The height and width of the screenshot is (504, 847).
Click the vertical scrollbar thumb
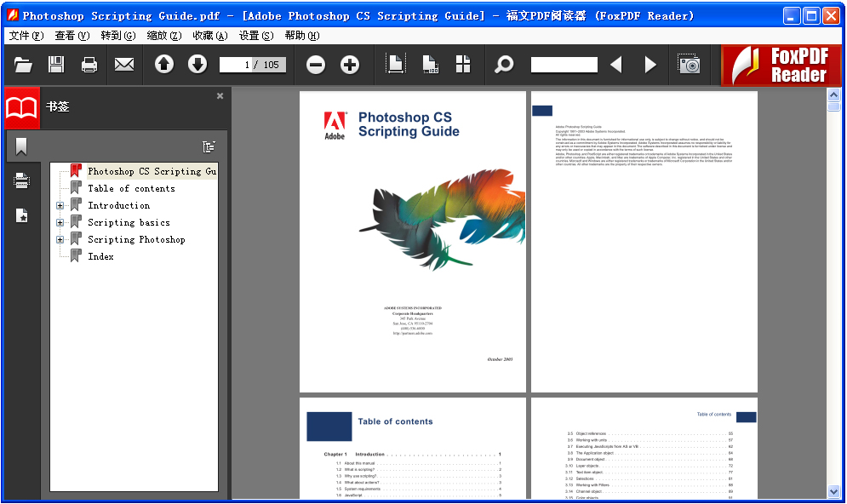click(833, 106)
